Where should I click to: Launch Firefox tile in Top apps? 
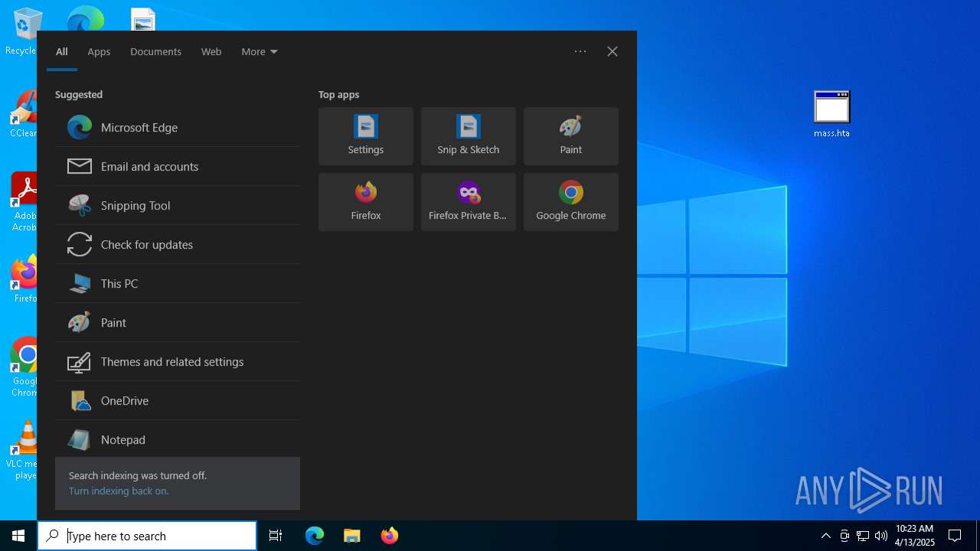[366, 202]
